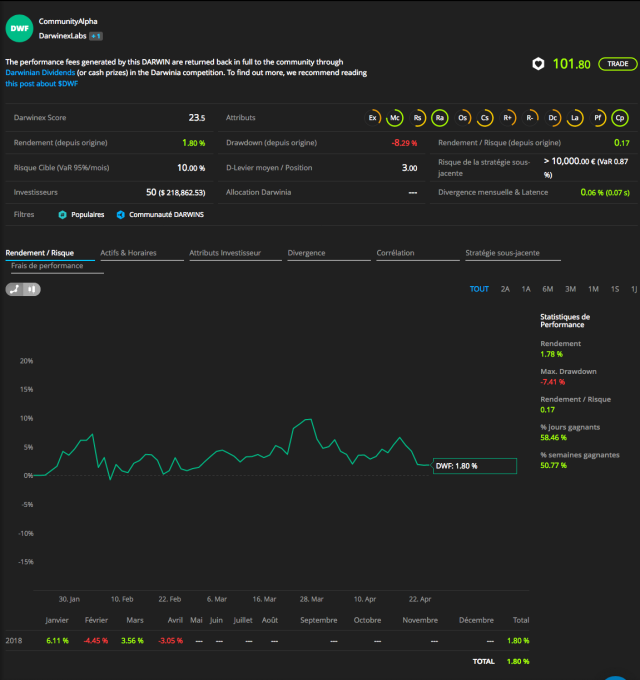Click the Max. Drawdown statistic -7.41 %
This screenshot has height=680, width=640.
pos(552,382)
